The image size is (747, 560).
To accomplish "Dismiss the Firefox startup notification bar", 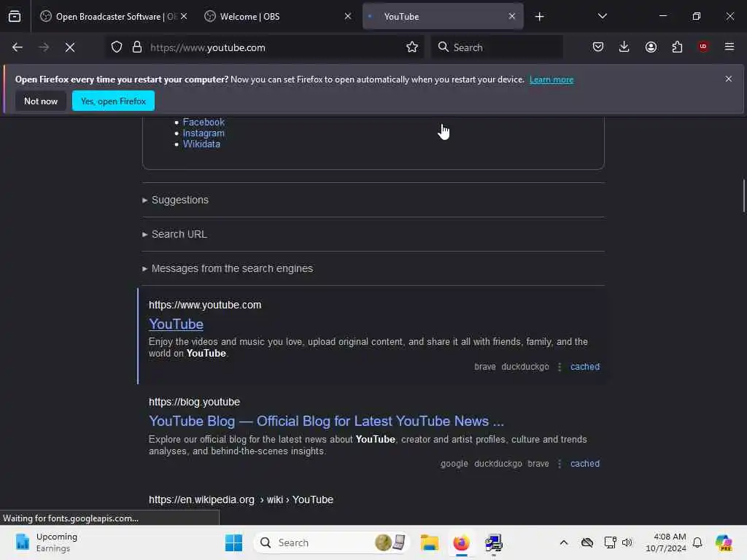I will (x=729, y=79).
